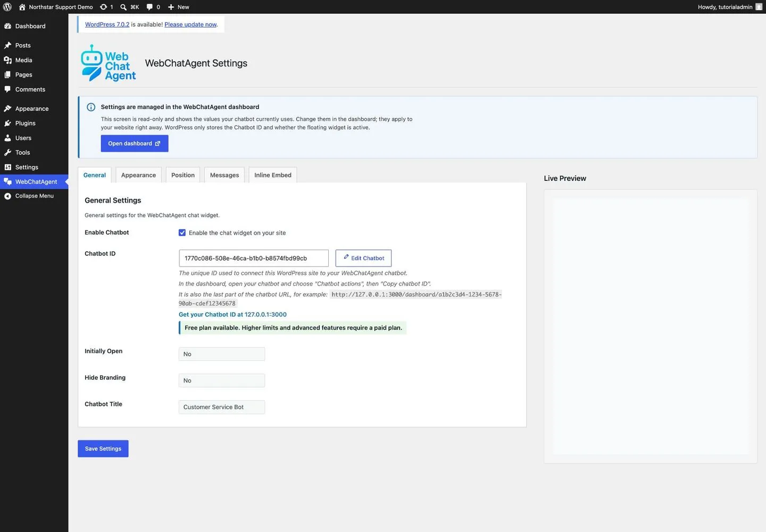Click the Comments bubble icon in sidebar
766x532 pixels.
point(7,89)
